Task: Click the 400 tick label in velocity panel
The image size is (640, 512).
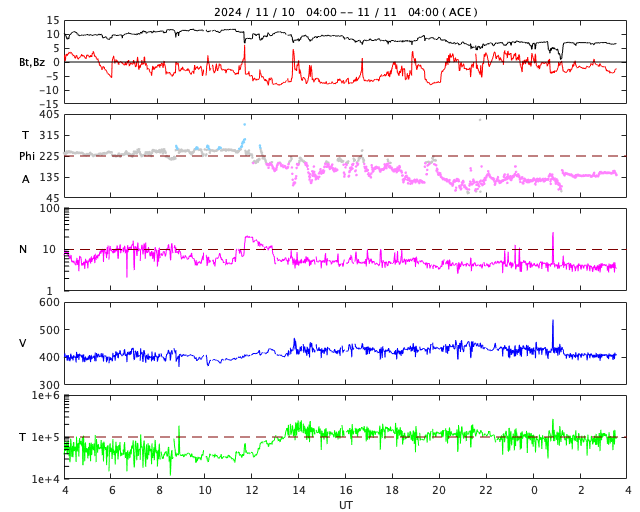Action: point(49,357)
